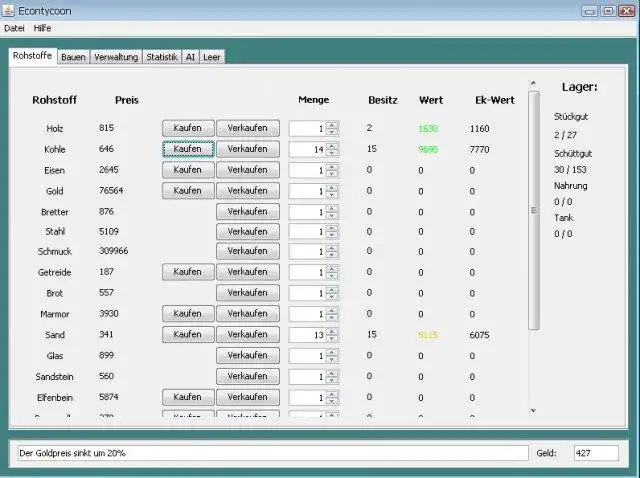Image resolution: width=640 pixels, height=478 pixels.
Task: Switch to the Bauen tab
Action: click(73, 57)
